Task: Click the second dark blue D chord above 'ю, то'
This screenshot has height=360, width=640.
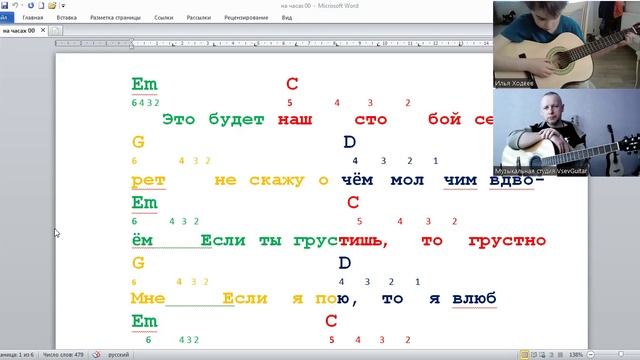Action: click(345, 263)
